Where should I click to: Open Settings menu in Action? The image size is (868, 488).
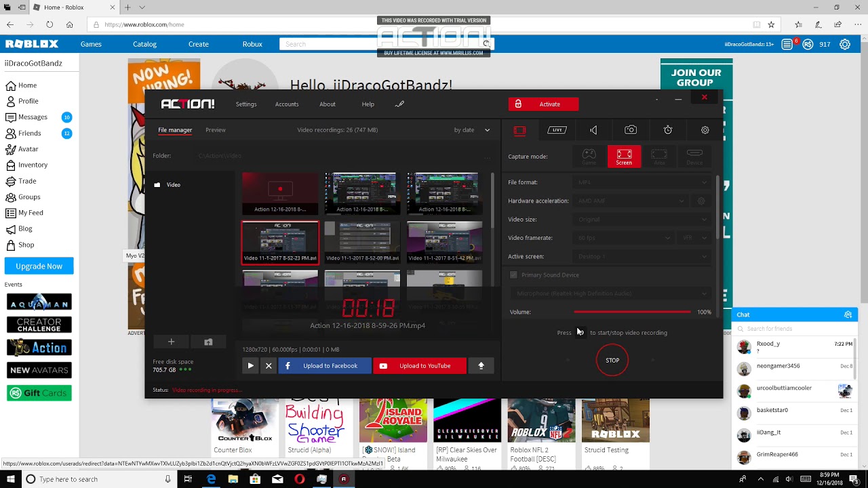(246, 104)
